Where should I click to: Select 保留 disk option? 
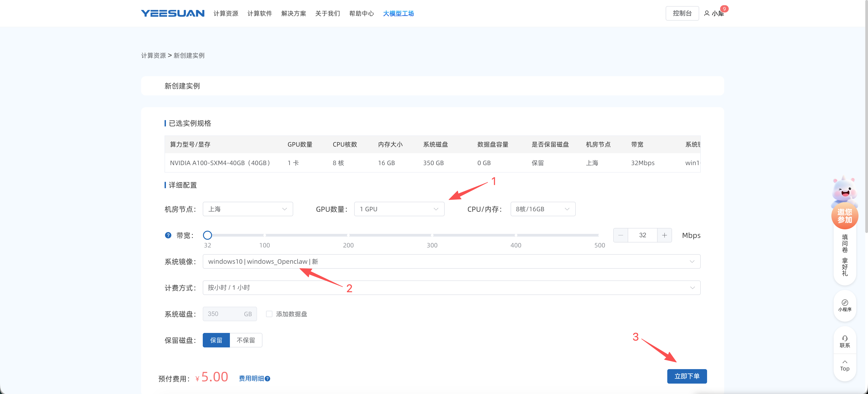coord(216,340)
